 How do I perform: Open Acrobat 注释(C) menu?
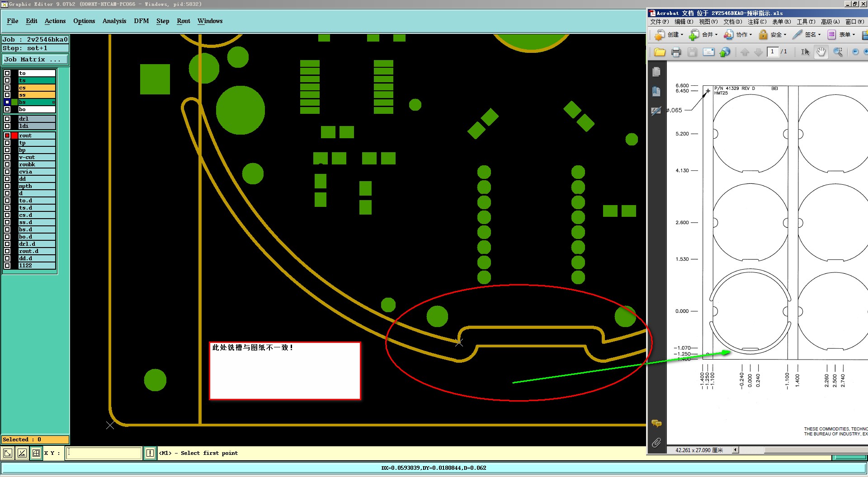pos(757,22)
